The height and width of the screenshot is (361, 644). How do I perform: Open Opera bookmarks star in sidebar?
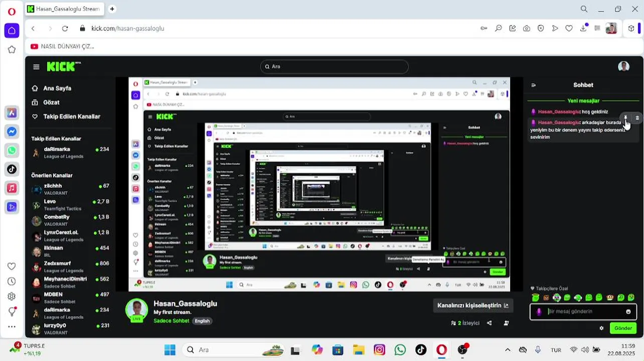(12, 49)
